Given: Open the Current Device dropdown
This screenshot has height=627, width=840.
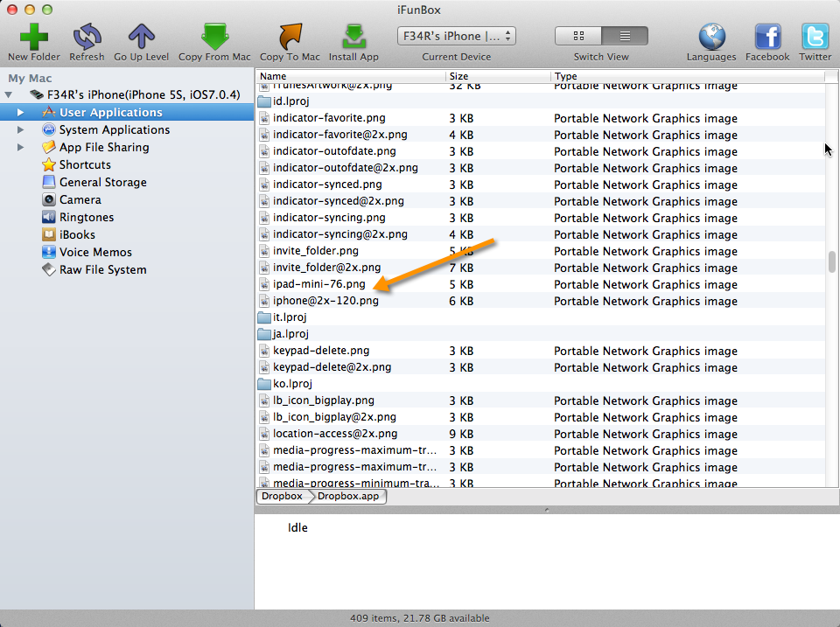Looking at the screenshot, I should [457, 36].
